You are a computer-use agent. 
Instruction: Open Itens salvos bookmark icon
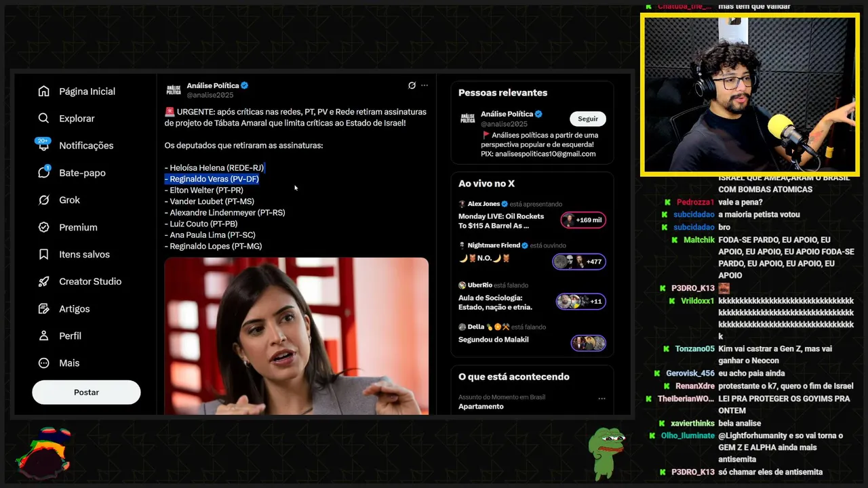coord(44,254)
